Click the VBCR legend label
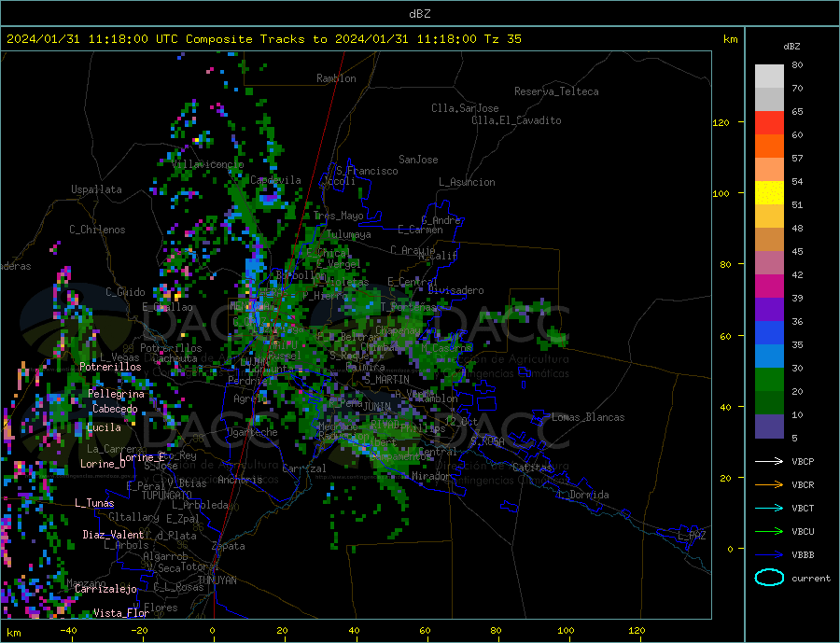The image size is (840, 643). [803, 485]
